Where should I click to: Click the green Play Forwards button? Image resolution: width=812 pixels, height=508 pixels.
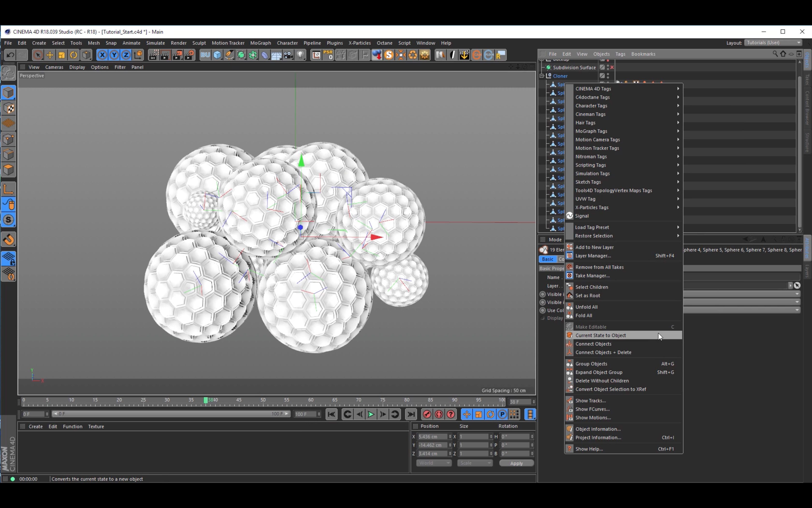tap(371, 414)
